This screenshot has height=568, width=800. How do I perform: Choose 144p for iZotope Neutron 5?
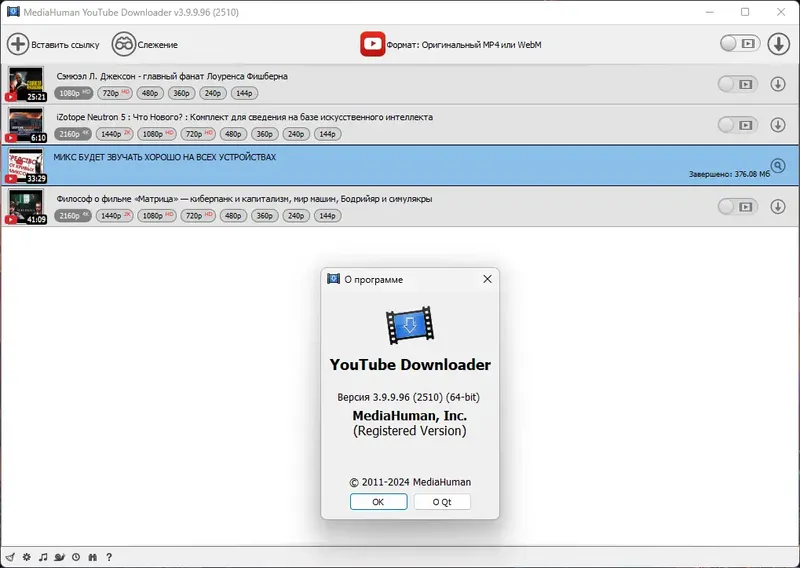[x=328, y=134]
